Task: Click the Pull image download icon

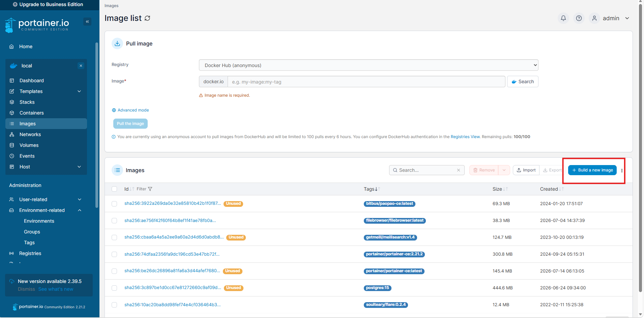Action: click(117, 43)
